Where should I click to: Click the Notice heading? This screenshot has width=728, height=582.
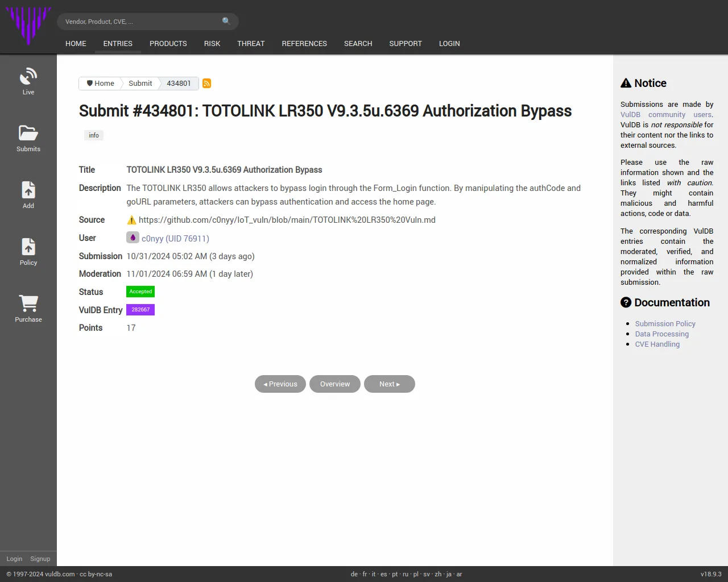(x=643, y=83)
